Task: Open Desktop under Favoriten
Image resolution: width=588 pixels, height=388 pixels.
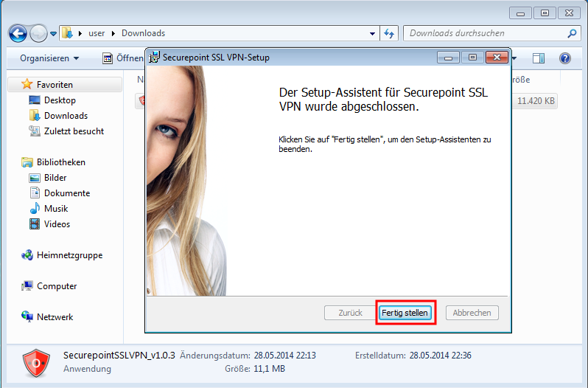Action: pos(60,100)
